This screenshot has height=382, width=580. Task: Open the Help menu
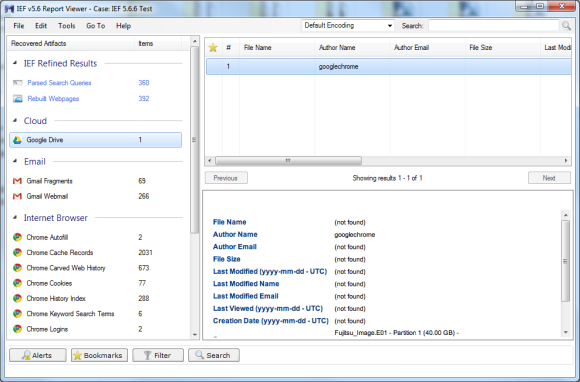124,26
